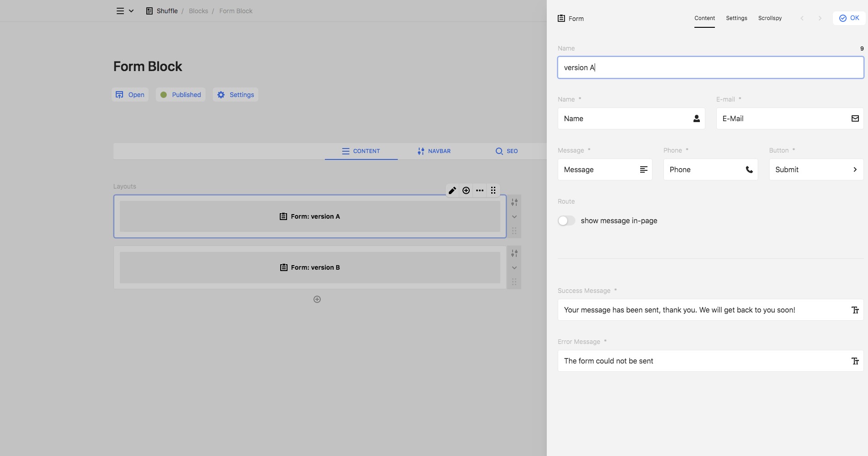
Task: Click the circled plus icon in layout toolbar
Action: (466, 190)
